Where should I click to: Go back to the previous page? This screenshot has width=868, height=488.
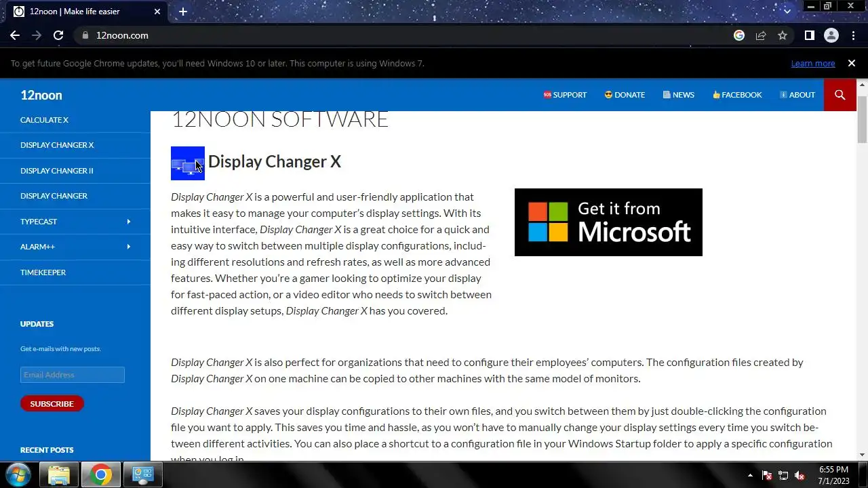point(15,35)
